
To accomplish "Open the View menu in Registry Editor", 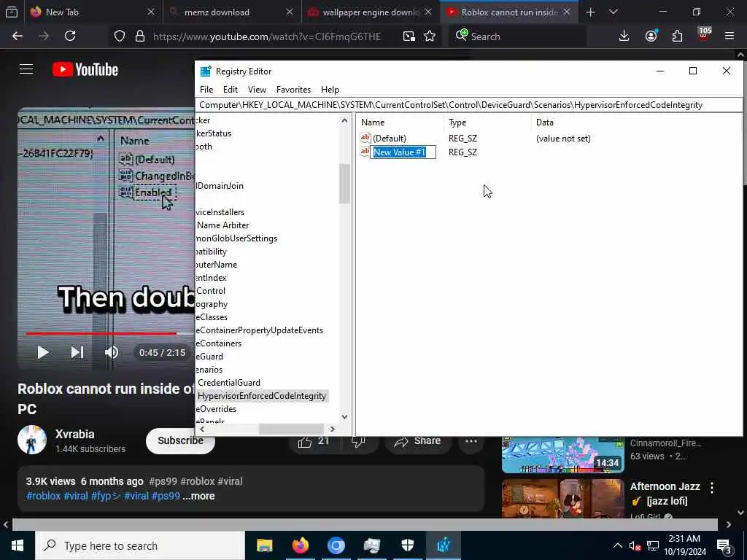I will (x=257, y=90).
